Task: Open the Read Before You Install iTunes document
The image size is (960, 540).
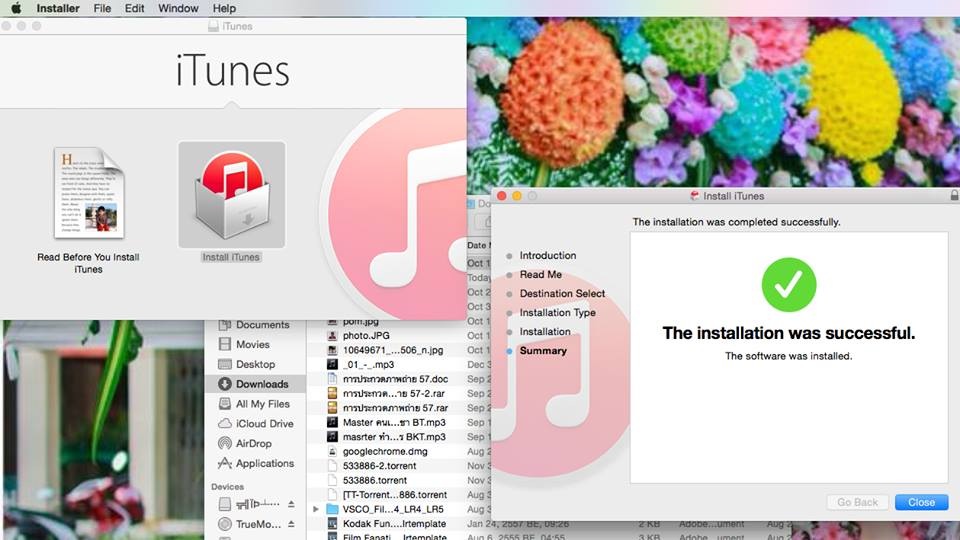Action: 89,193
